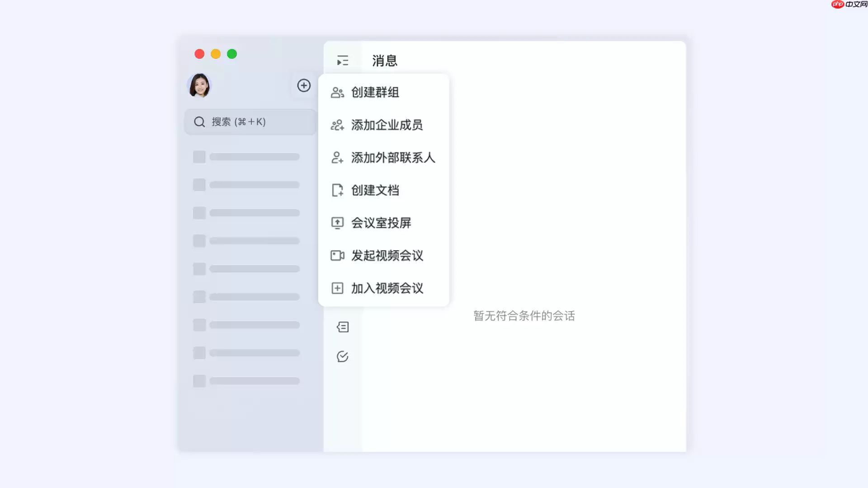Viewport: 868px width, 488px height.
Task: Click the external contact person icon beside 添加外部联系人
Action: point(337,158)
